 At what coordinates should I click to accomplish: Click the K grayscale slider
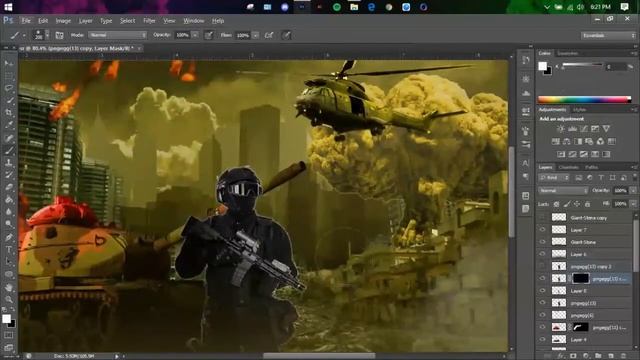click(582, 65)
